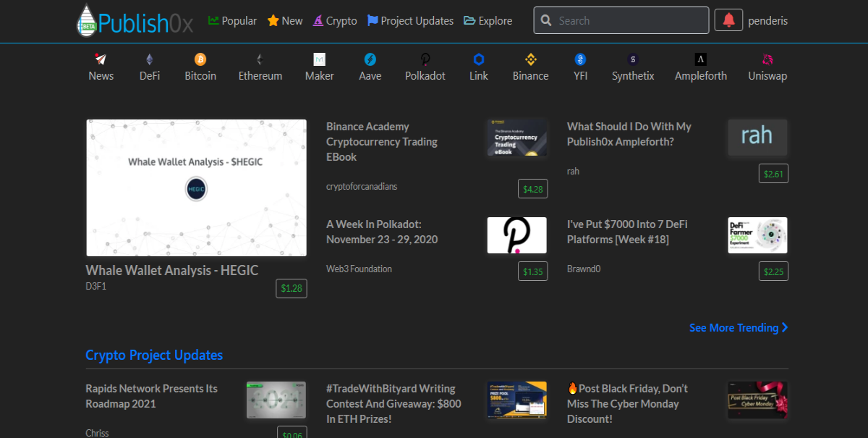This screenshot has height=438, width=868.
Task: Go to the Aave category icon
Action: (370, 59)
